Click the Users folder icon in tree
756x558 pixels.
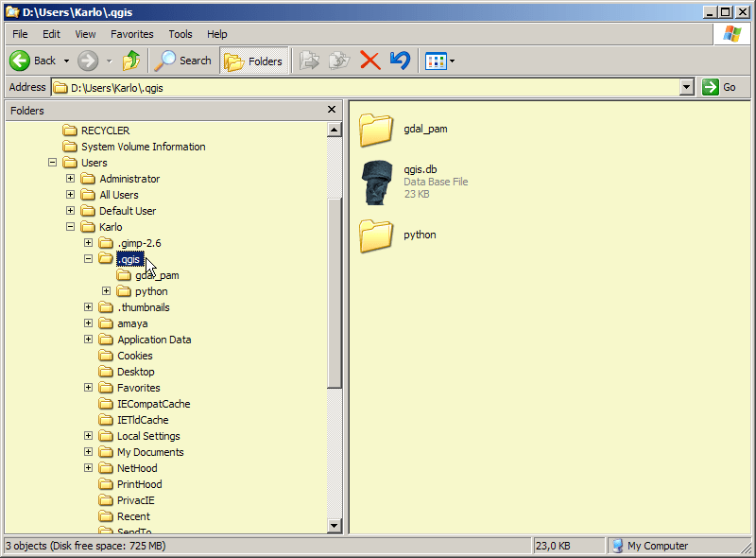(x=70, y=162)
